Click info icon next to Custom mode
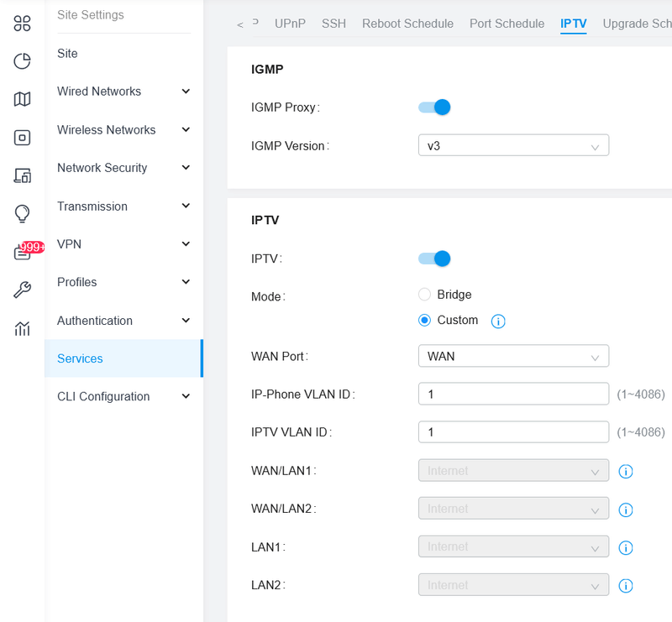The width and height of the screenshot is (672, 622). pos(498,321)
